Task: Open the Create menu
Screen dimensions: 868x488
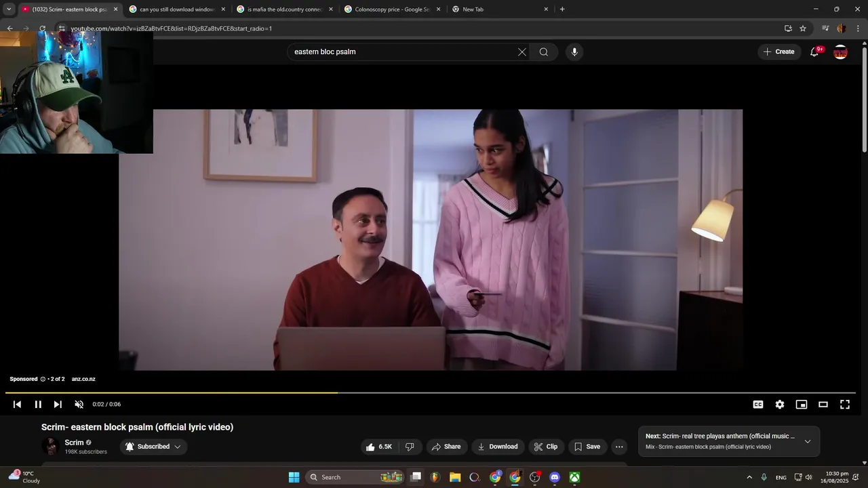Action: coord(779,52)
